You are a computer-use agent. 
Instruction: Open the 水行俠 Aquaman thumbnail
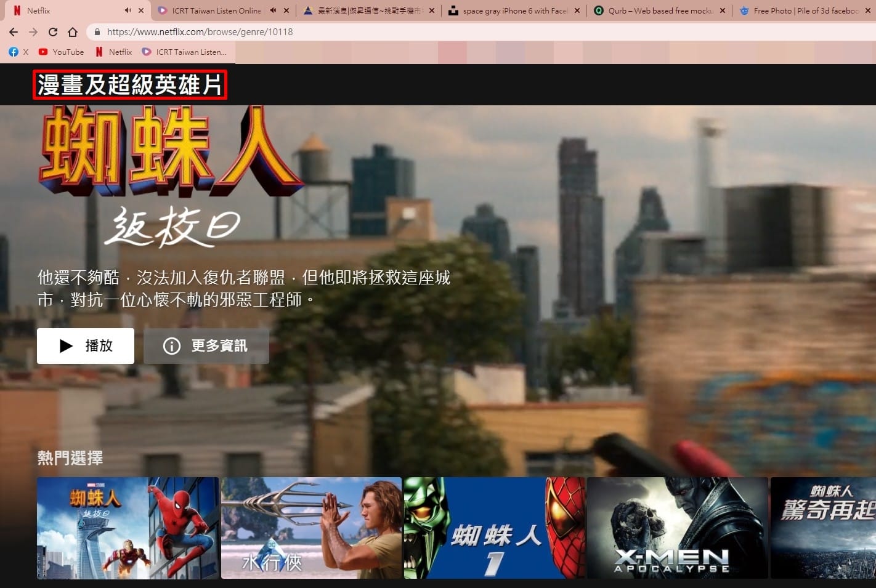coord(311,528)
